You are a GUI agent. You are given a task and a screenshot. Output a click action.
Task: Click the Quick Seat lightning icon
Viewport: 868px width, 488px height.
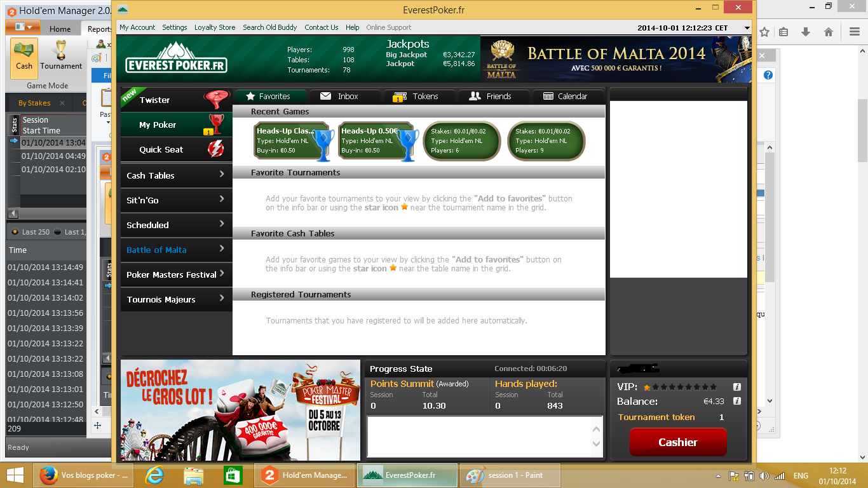[216, 149]
